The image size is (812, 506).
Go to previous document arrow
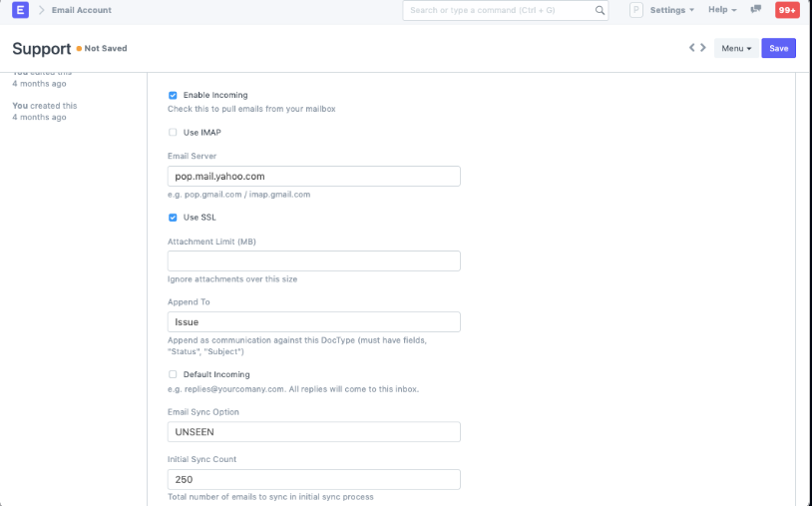click(691, 47)
